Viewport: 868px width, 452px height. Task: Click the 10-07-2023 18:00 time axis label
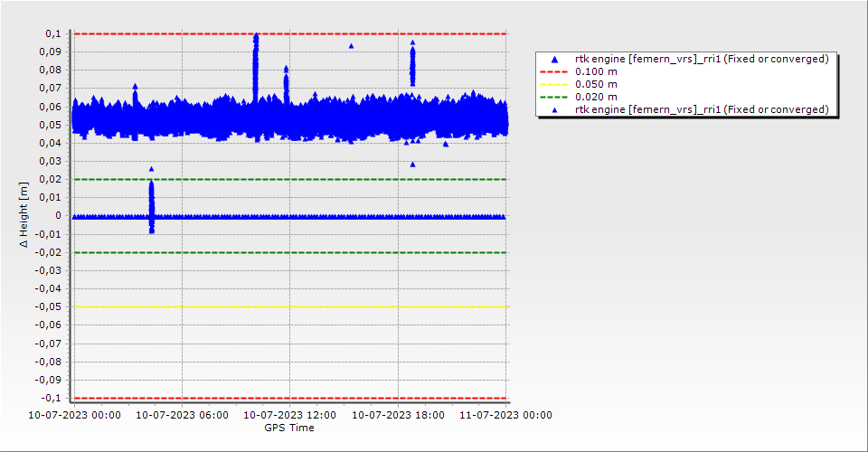[x=398, y=415]
